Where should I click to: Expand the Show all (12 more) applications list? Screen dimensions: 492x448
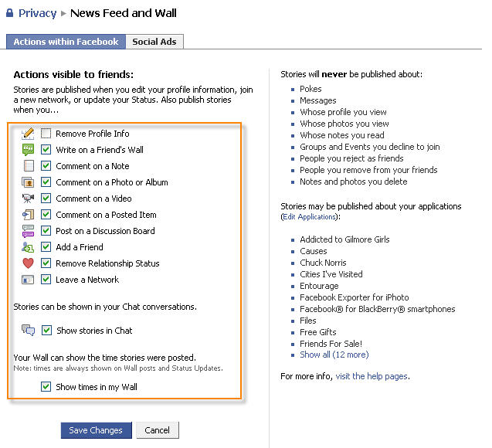click(334, 355)
